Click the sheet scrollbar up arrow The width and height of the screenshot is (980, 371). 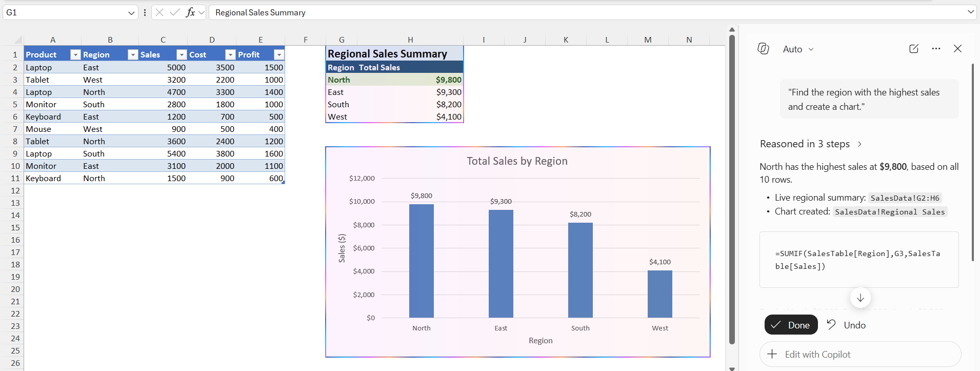coord(732,29)
